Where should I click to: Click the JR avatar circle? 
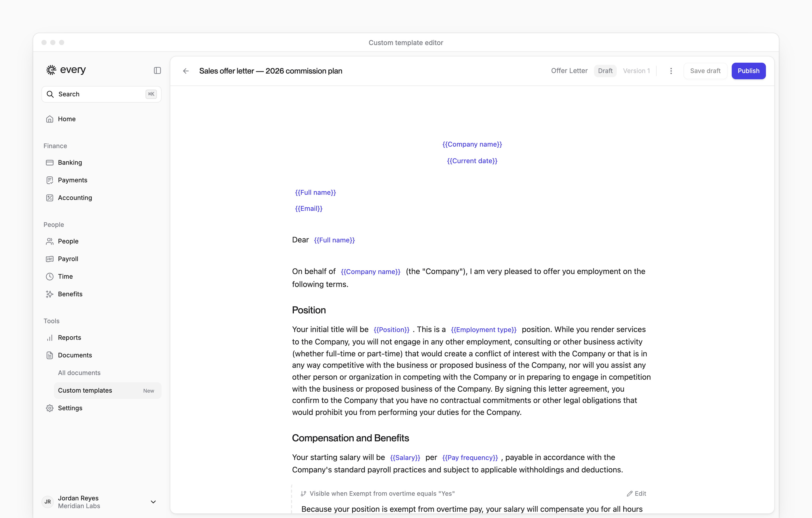(x=48, y=502)
